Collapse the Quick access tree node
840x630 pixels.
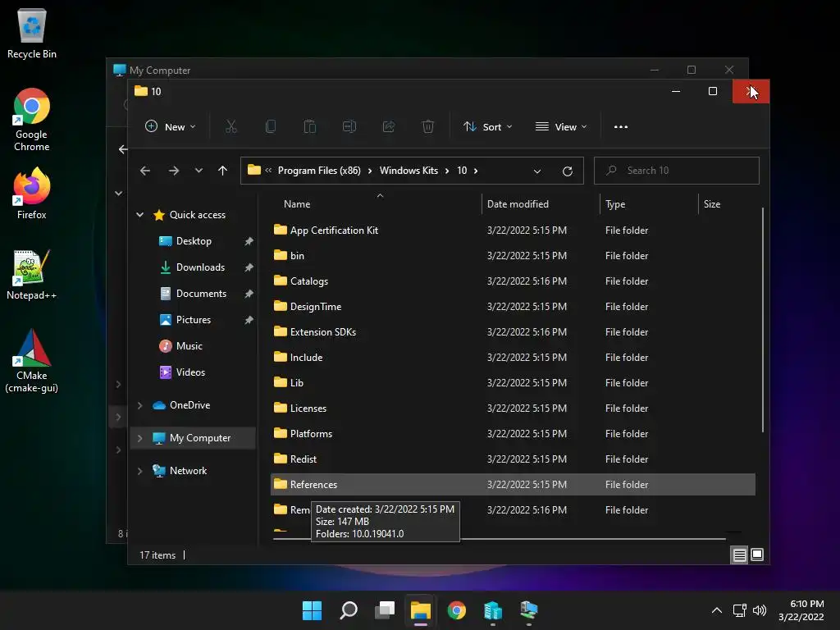(139, 215)
